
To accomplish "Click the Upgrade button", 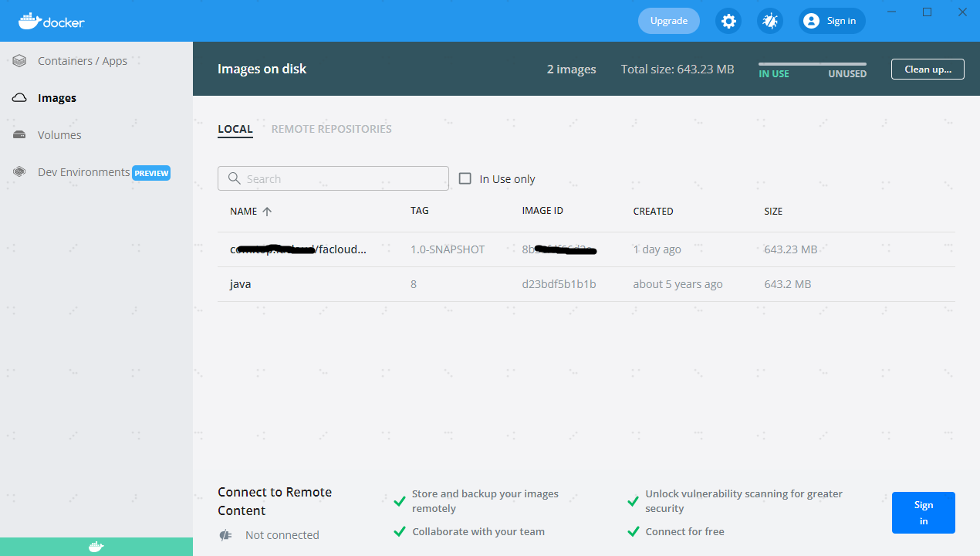I will tap(669, 21).
